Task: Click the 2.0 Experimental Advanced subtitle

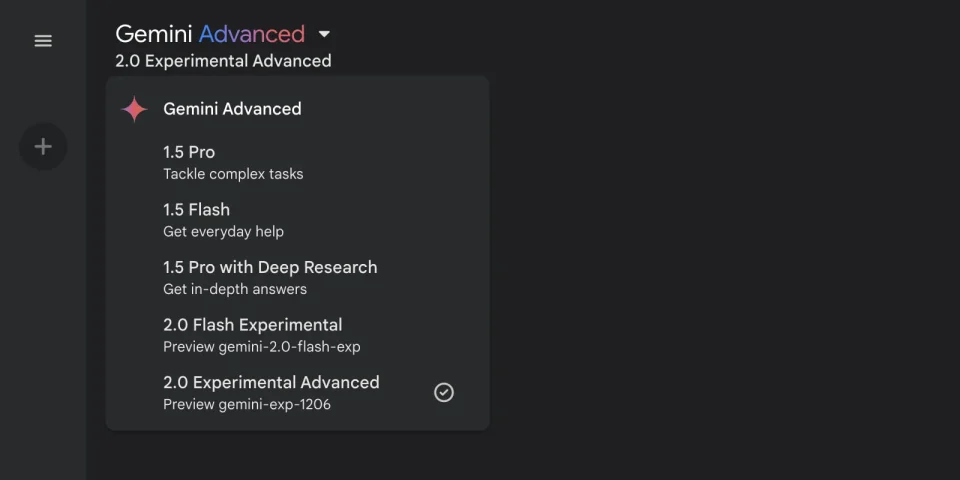Action: (223, 61)
